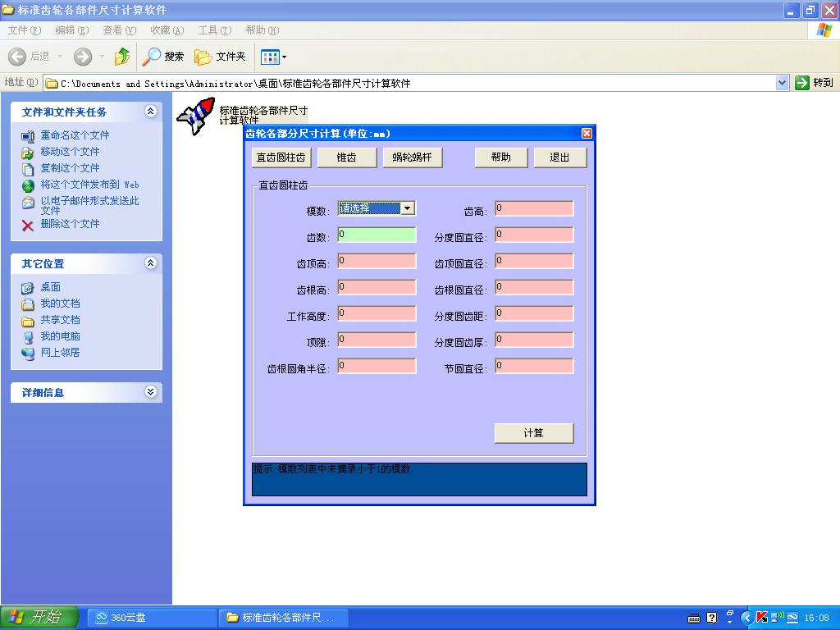Expand the 详细信息 panel
The height and width of the screenshot is (630, 840).
[151, 392]
